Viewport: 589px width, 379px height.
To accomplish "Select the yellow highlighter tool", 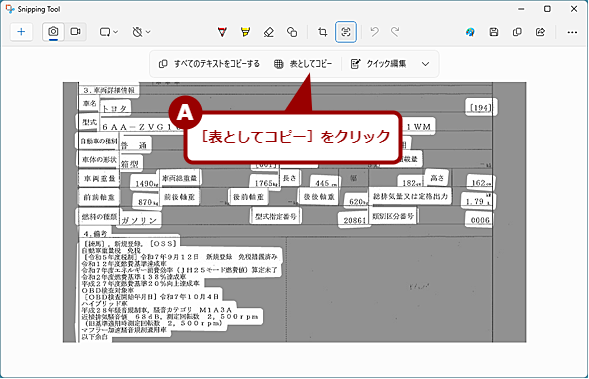I will tap(245, 32).
